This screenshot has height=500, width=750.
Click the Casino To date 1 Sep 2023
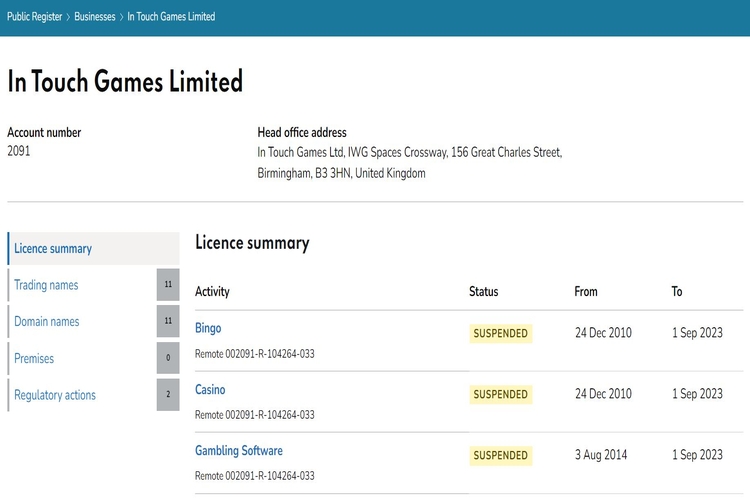(x=697, y=394)
